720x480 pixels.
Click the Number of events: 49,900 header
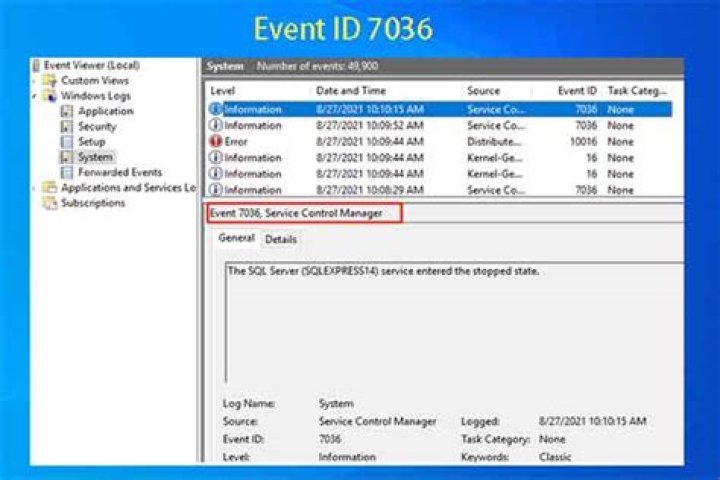(317, 66)
